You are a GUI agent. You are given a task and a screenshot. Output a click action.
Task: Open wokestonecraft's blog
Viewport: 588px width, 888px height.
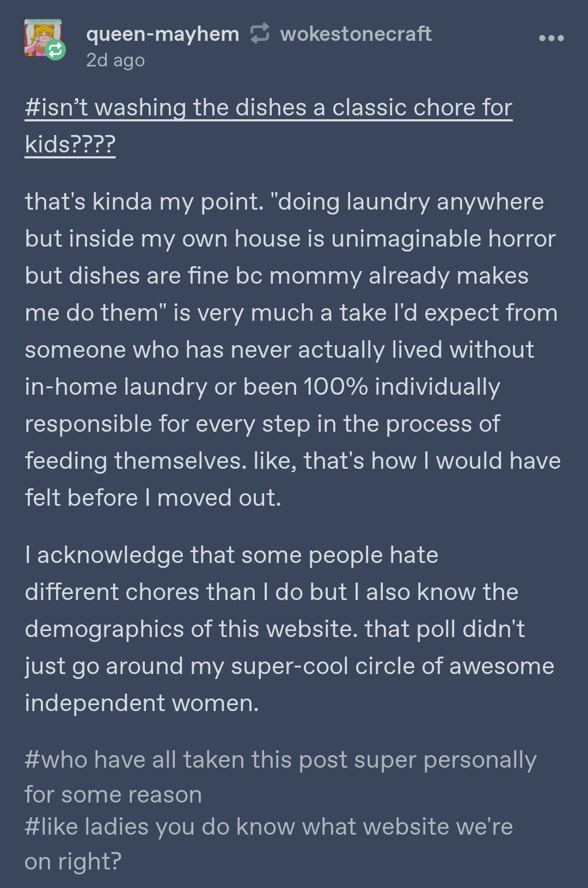[x=356, y=34]
